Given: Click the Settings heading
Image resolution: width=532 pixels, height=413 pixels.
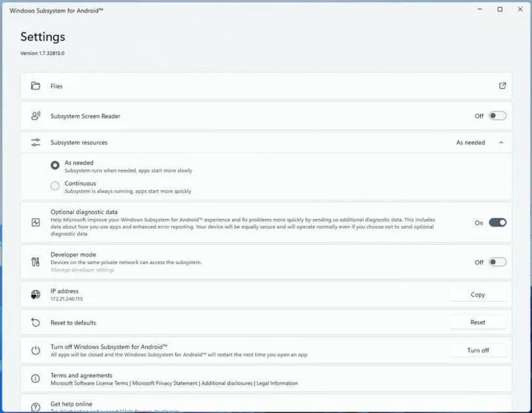Looking at the screenshot, I should point(43,37).
